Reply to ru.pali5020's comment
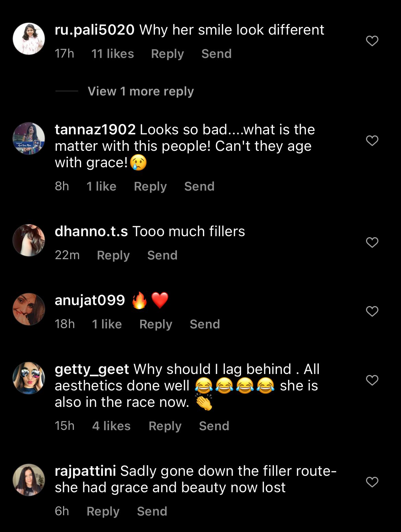This screenshot has width=401, height=532. pyautogui.click(x=167, y=54)
